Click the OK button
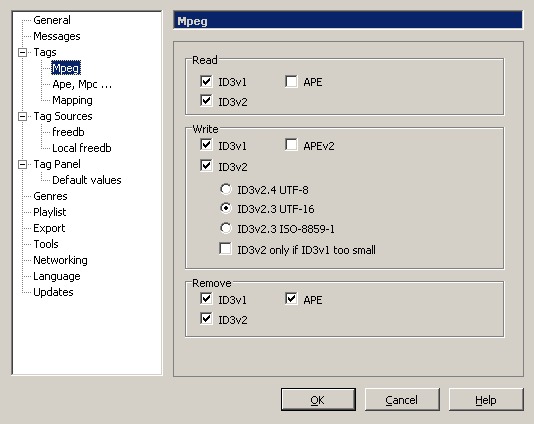This screenshot has height=424, width=534. (x=318, y=399)
